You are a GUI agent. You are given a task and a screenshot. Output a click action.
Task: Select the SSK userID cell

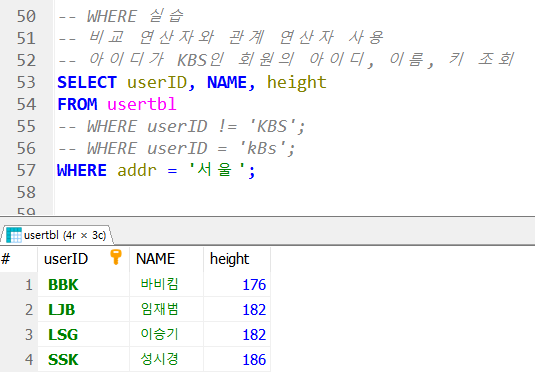coord(84,359)
